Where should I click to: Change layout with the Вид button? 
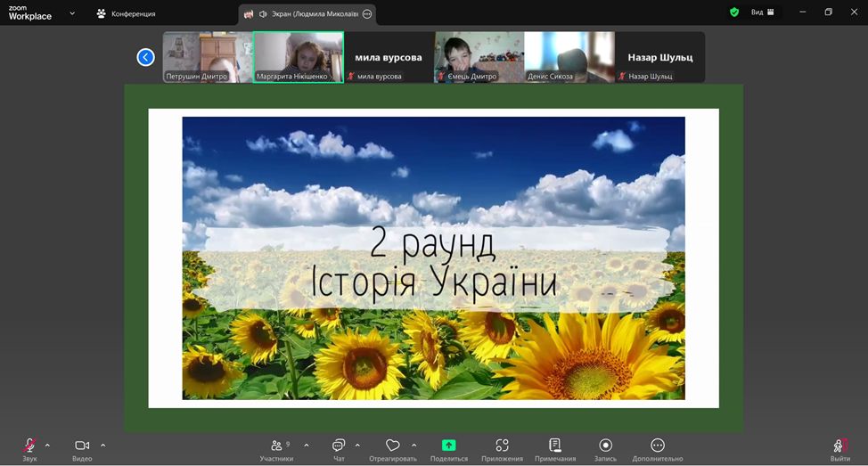click(762, 12)
